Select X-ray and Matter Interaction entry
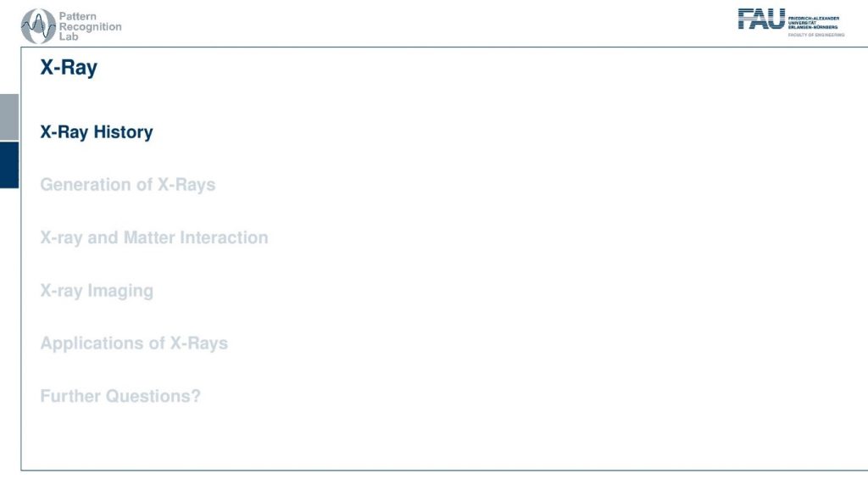The image size is (868, 490). point(154,237)
